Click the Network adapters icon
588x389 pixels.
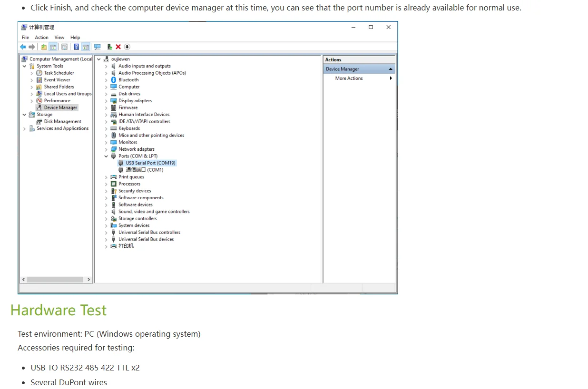[114, 149]
